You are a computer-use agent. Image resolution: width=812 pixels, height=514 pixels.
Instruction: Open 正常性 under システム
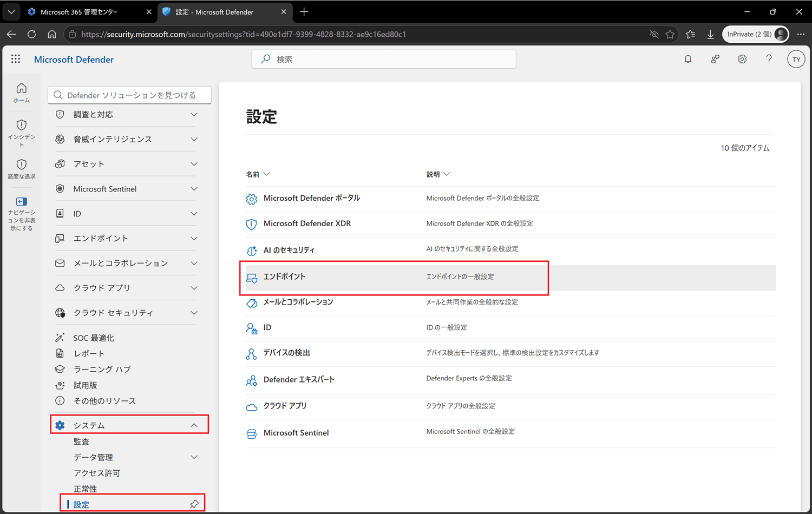pyautogui.click(x=85, y=489)
